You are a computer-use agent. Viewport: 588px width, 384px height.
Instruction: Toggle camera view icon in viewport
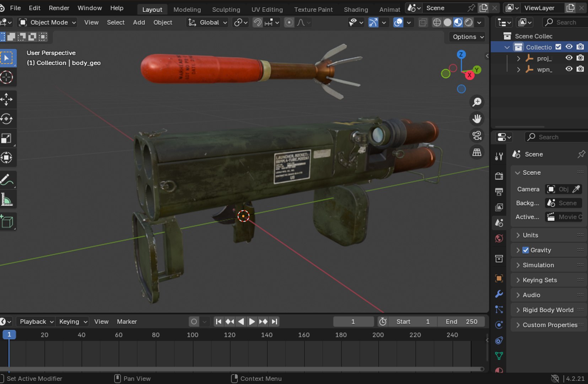click(477, 135)
